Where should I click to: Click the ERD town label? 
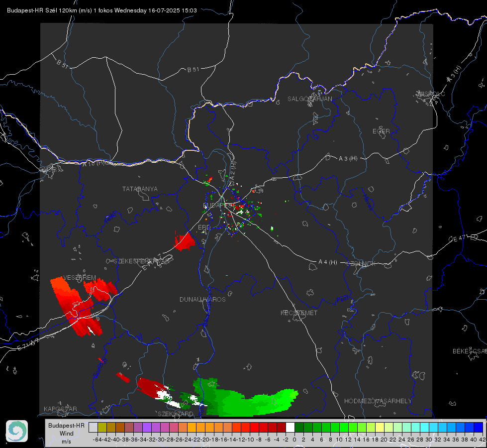pyautogui.click(x=204, y=227)
